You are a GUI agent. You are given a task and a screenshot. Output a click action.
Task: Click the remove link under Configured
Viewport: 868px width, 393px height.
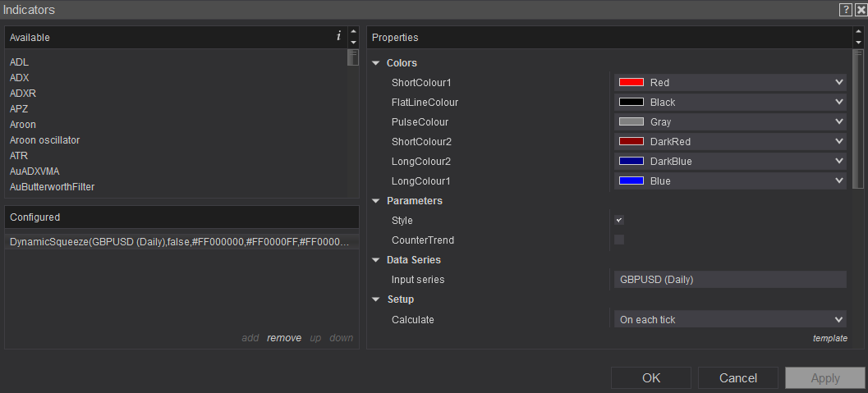tap(283, 338)
